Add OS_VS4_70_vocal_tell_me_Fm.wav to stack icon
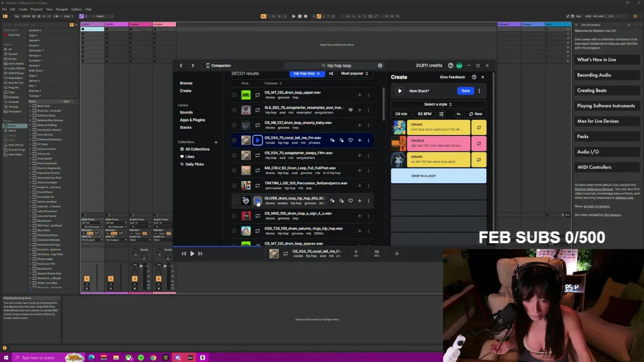Viewport: 644px width, 362px height. pos(333,140)
